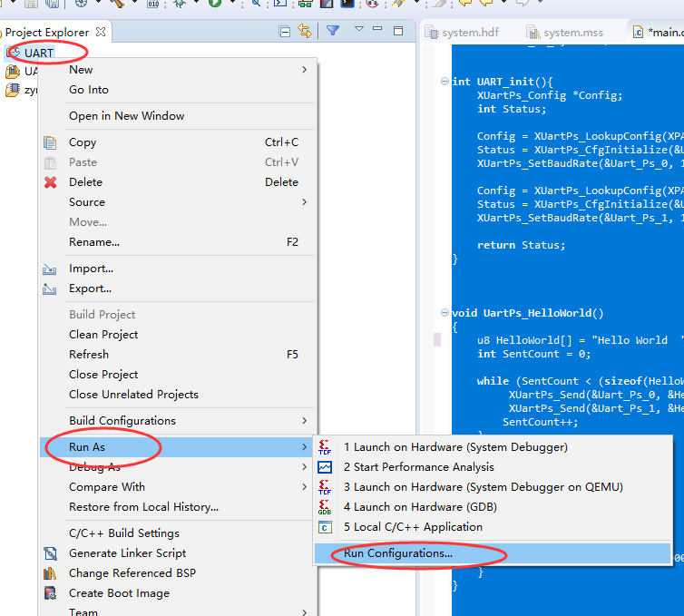The image size is (684, 616).
Task: Choose Go Into from context menu
Action: (x=89, y=90)
